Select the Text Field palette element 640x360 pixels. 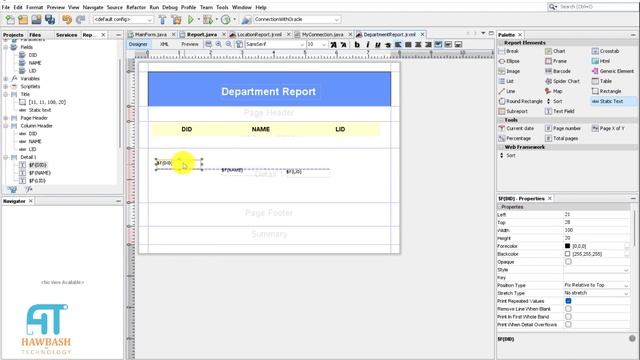(560, 111)
